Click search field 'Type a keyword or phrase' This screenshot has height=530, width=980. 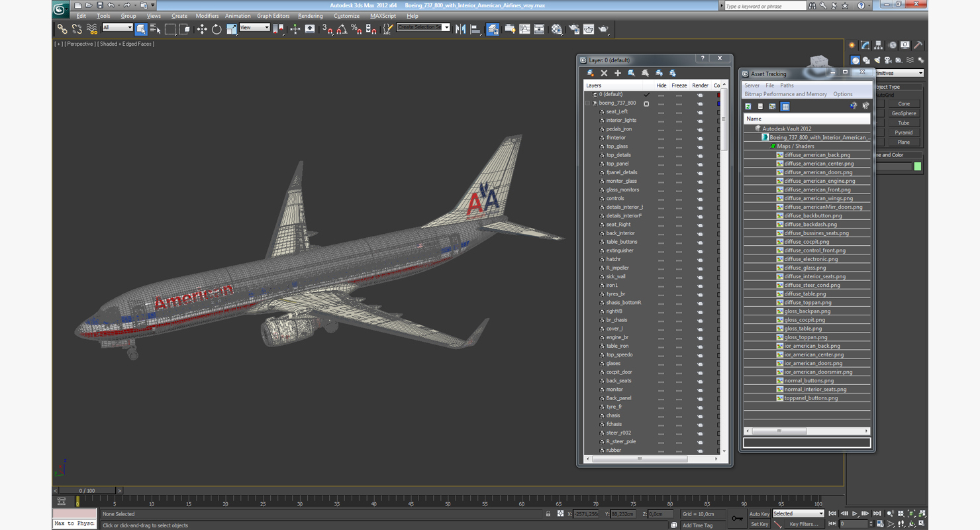(764, 6)
